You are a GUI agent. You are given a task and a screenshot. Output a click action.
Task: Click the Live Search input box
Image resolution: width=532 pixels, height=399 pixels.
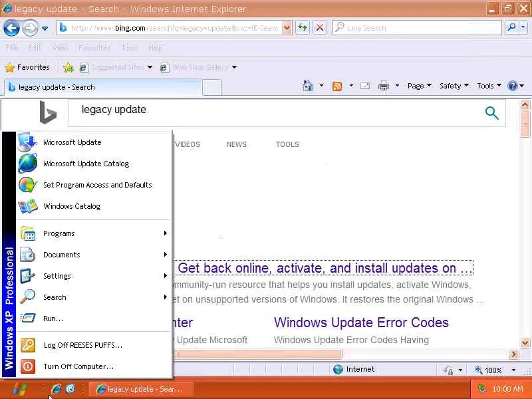point(417,28)
